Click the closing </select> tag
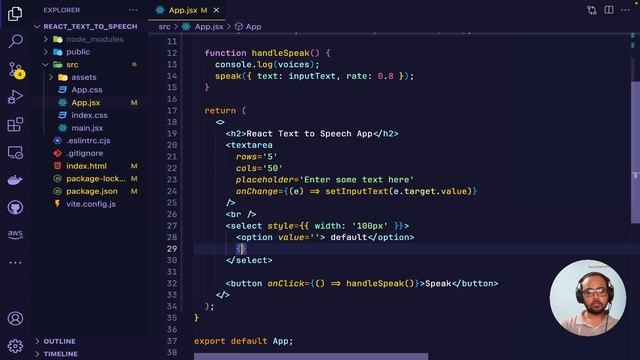This screenshot has width=640, height=360. 249,260
